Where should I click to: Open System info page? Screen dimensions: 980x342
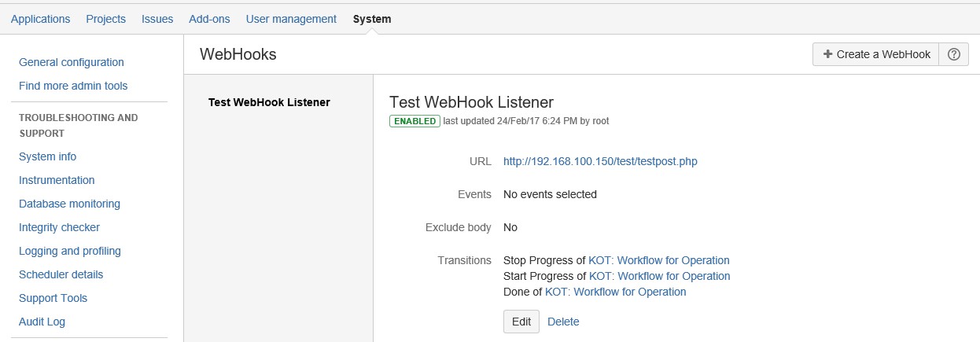pyautogui.click(x=48, y=156)
